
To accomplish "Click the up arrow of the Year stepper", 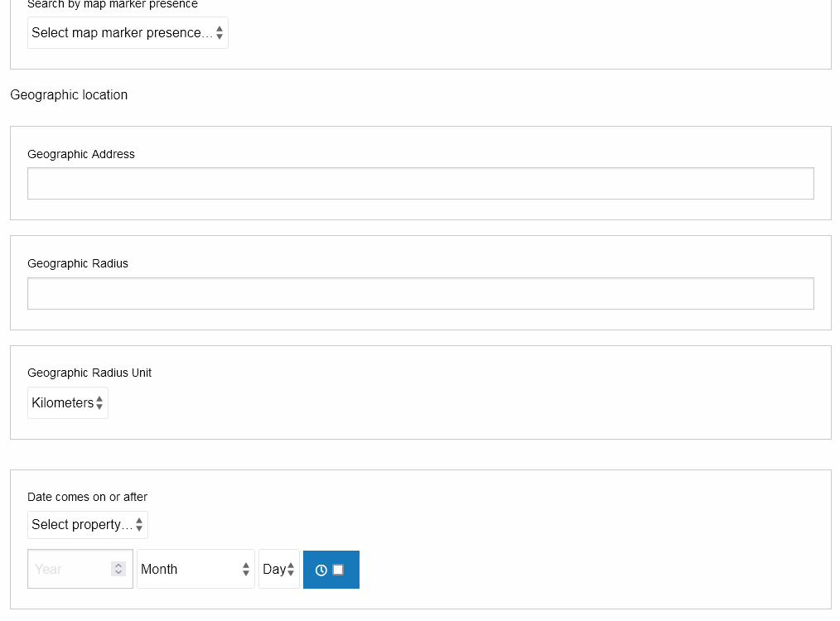I will (118, 566).
